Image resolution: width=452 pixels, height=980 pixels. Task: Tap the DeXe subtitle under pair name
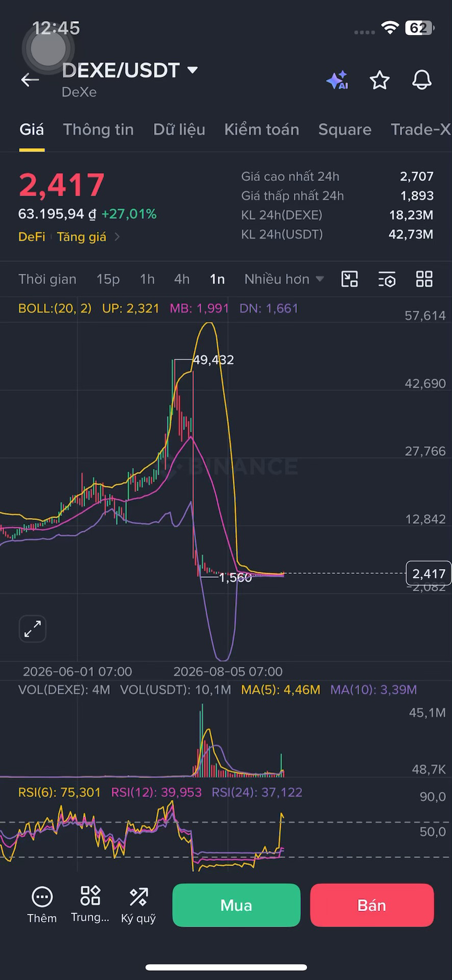click(x=79, y=92)
